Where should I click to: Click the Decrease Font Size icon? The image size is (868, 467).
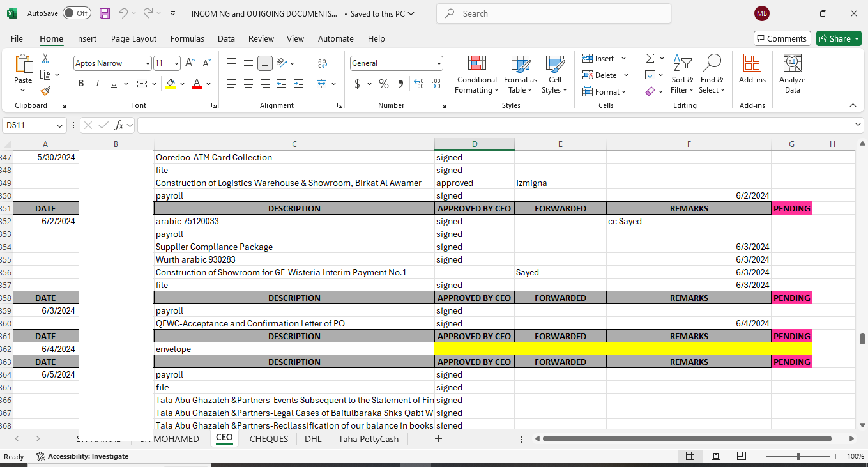(x=206, y=63)
